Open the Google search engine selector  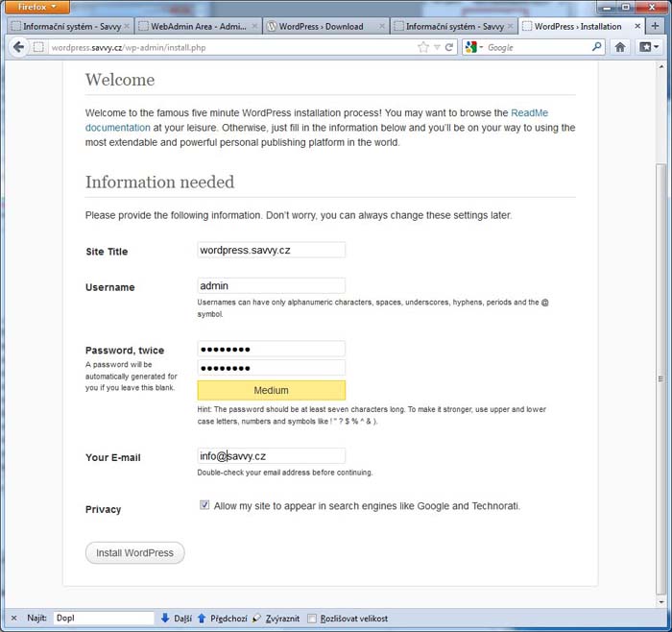tap(474, 47)
